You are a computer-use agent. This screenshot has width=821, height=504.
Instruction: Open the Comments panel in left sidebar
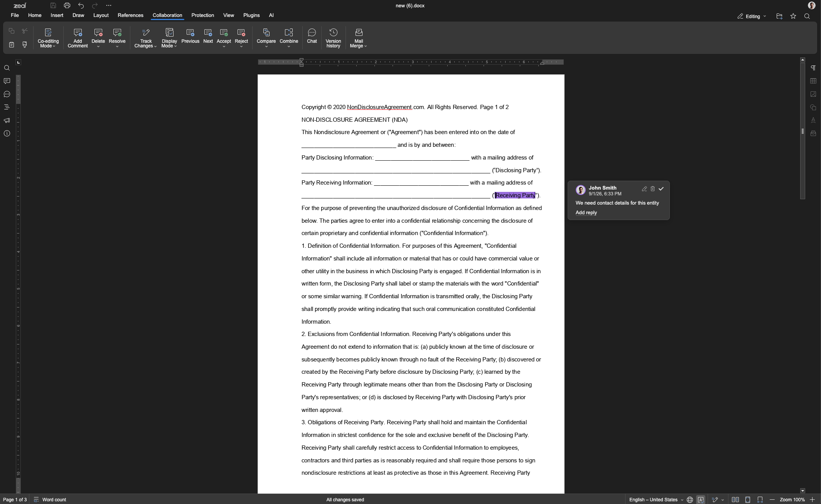coord(7,81)
